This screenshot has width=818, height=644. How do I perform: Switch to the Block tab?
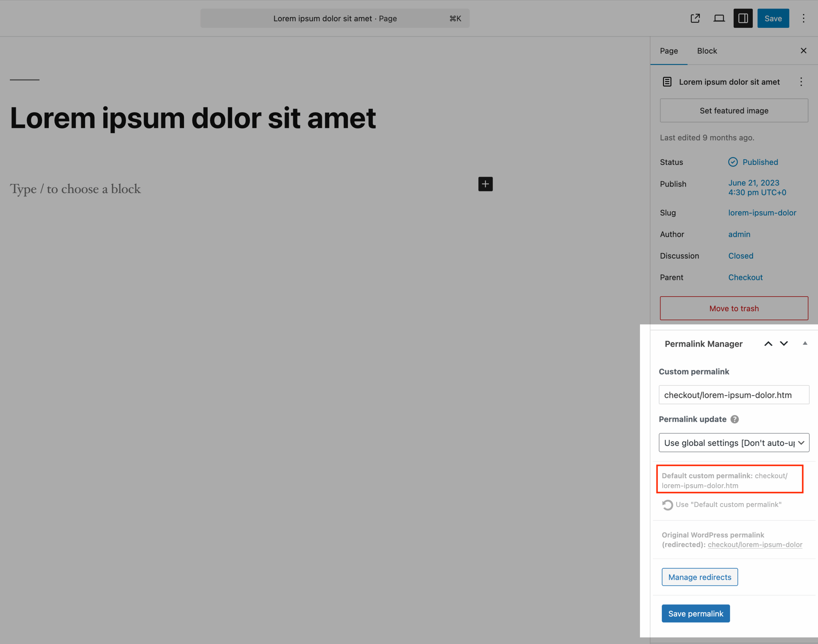(x=707, y=51)
